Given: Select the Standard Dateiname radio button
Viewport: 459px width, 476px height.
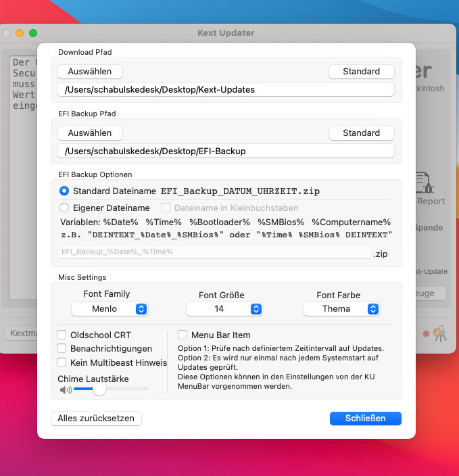Looking at the screenshot, I should (64, 191).
